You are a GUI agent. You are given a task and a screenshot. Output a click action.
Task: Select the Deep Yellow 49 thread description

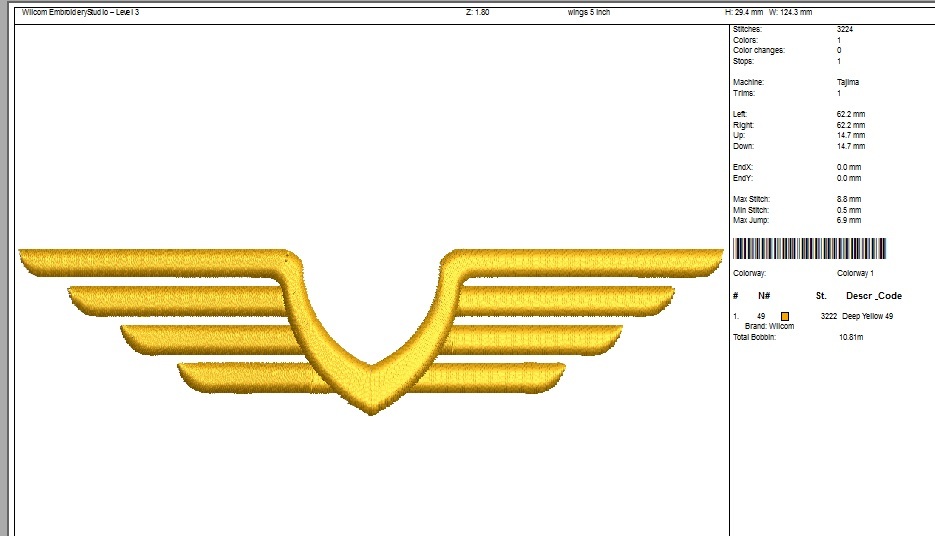(x=868, y=316)
